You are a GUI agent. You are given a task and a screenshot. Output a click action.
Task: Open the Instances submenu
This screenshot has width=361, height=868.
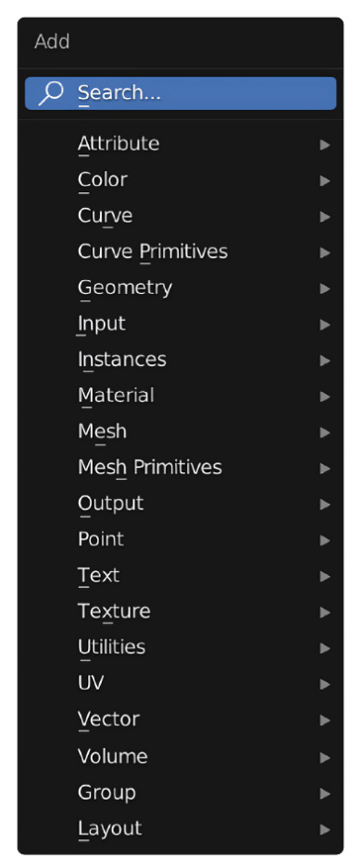(x=180, y=360)
